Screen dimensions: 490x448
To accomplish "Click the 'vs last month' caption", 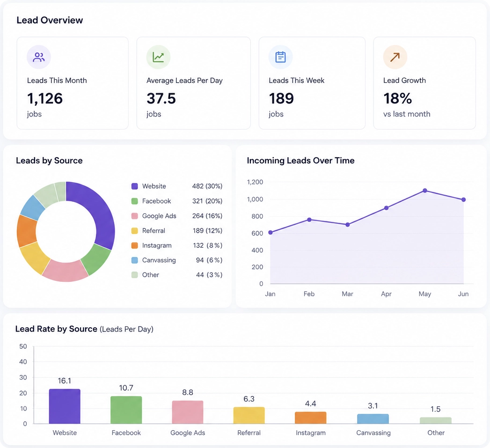I will [407, 114].
